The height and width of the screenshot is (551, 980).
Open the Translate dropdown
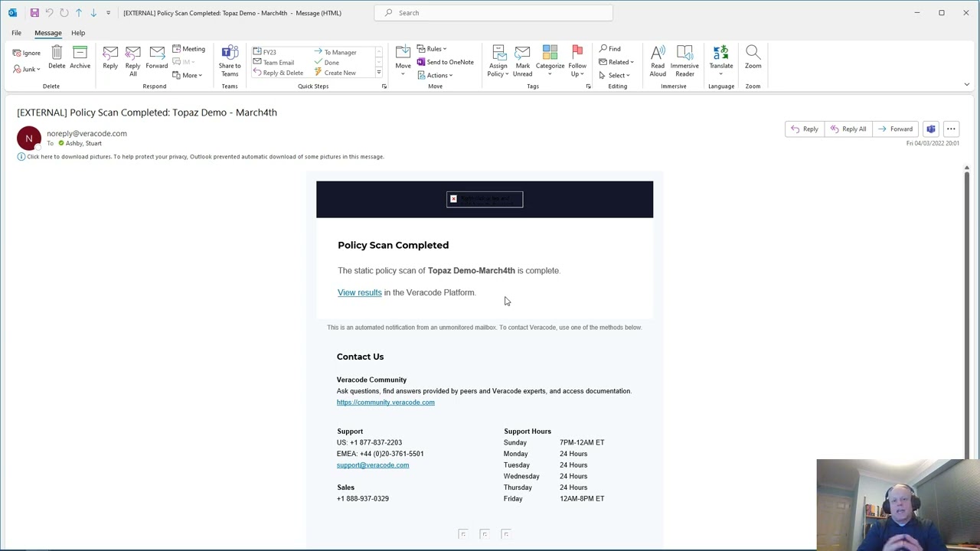tap(721, 61)
